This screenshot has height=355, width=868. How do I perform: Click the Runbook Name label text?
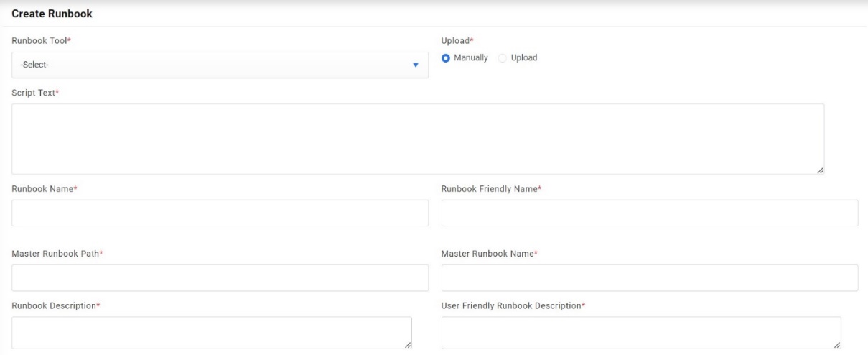pyautogui.click(x=44, y=188)
